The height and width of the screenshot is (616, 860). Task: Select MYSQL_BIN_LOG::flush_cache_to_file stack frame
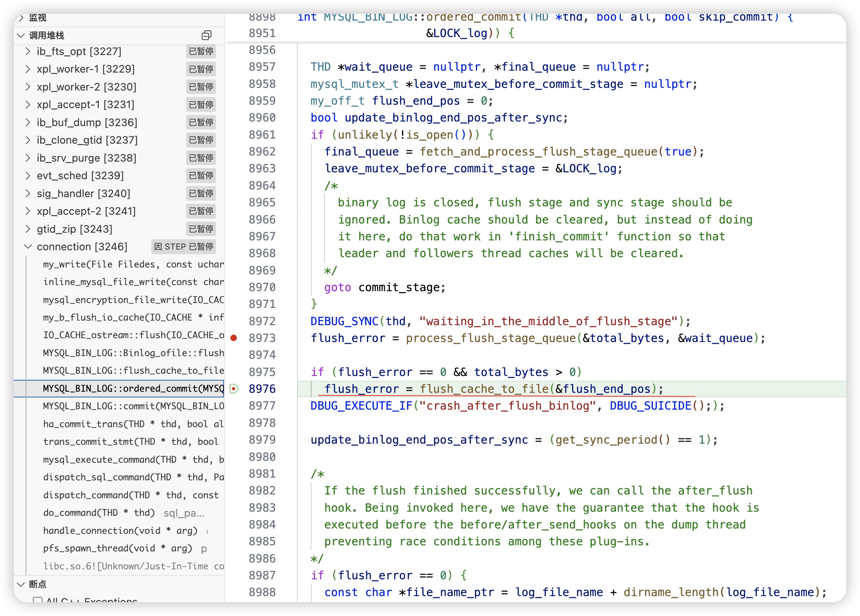coord(133,370)
